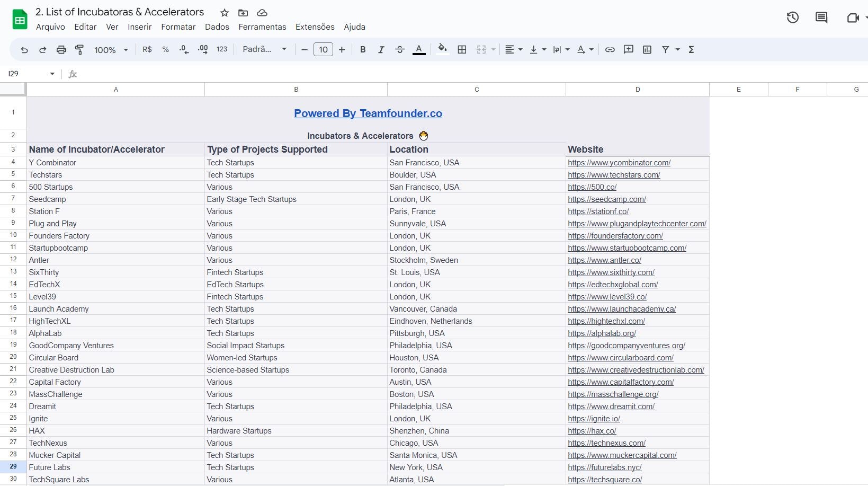Open text rotation dropdown
868x486 pixels.
tap(585, 50)
